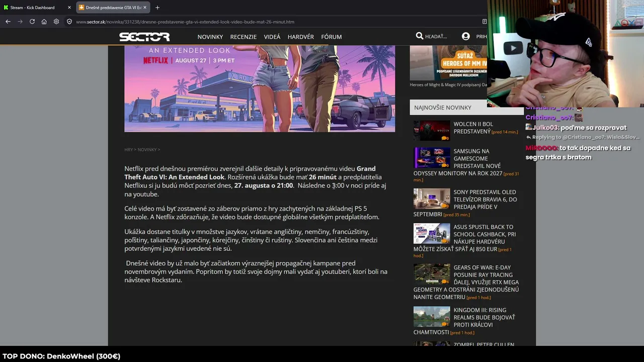Open the Gears of War: E-Day article

pos(466,282)
